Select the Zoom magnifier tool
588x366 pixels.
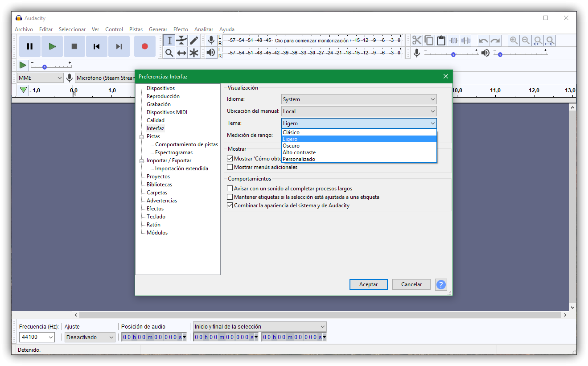point(169,53)
